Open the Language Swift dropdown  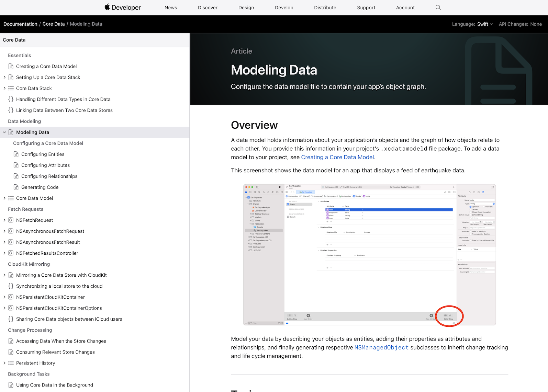coord(485,24)
